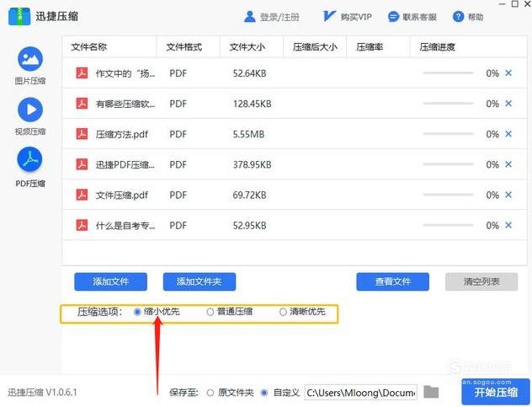Click the 迅捷压缩 app logo

(19, 16)
